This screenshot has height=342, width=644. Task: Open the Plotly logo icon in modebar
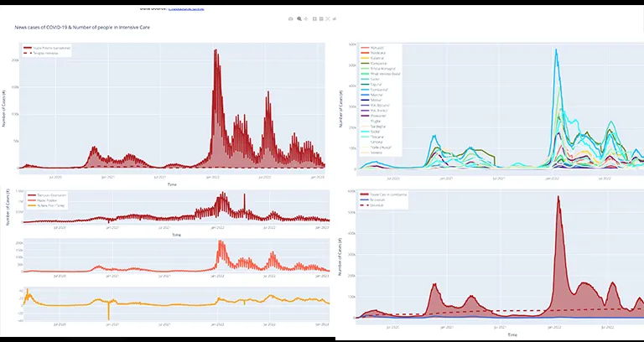pyautogui.click(x=335, y=19)
